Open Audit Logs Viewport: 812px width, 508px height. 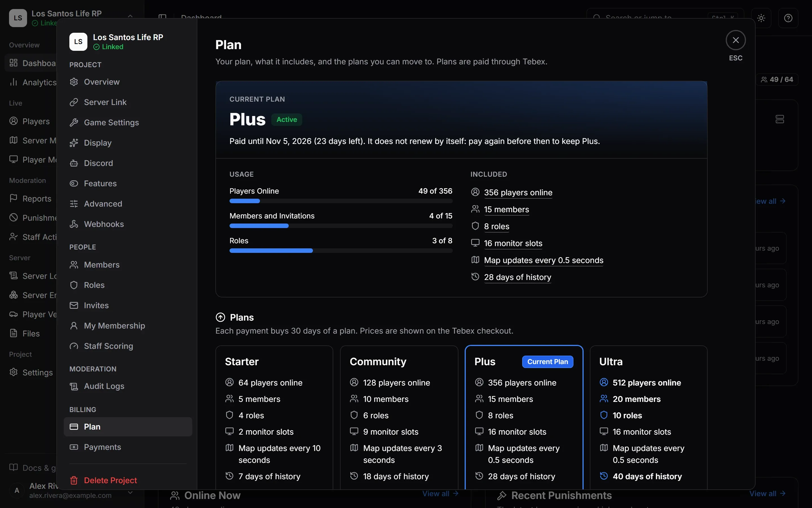tap(127, 386)
